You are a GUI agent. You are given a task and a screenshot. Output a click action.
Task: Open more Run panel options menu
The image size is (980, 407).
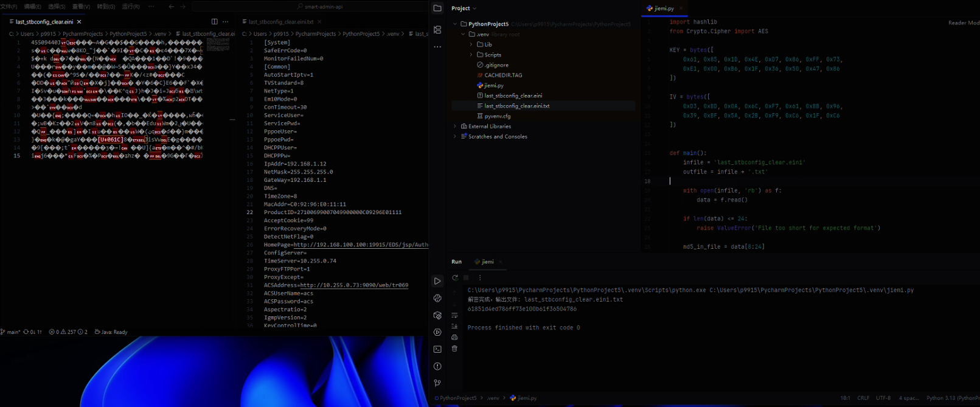click(480, 277)
